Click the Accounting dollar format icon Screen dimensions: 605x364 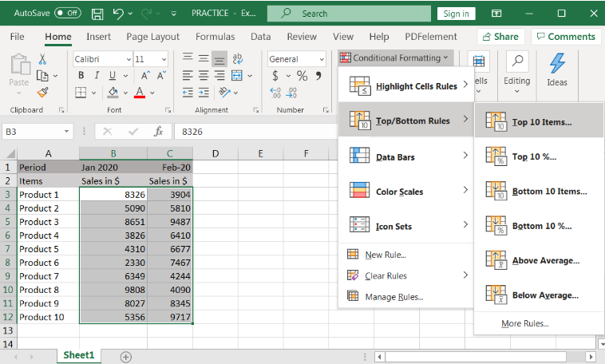(275, 76)
